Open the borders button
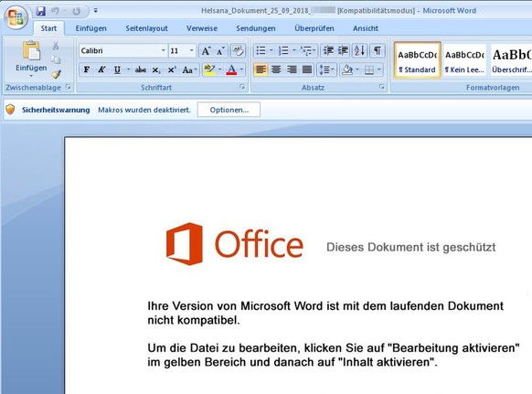Viewport: 532px width, 394px height. [x=369, y=69]
